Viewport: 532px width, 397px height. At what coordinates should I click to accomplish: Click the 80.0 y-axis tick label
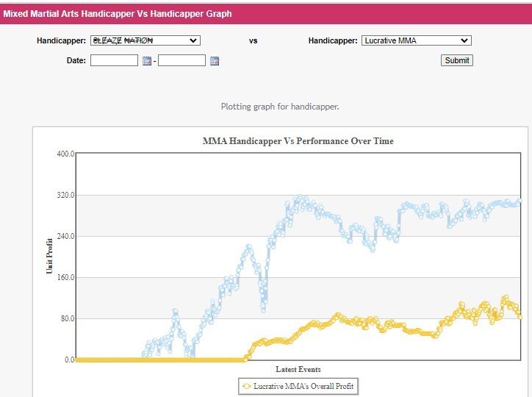pos(67,318)
